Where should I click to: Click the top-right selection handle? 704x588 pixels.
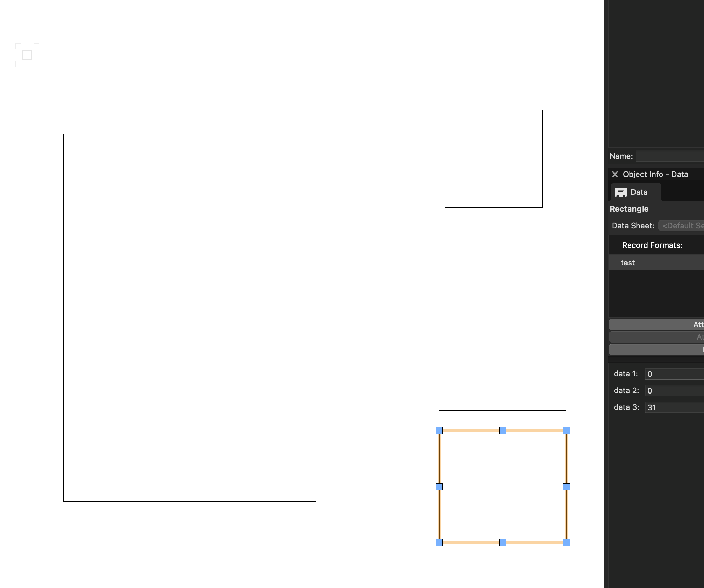coord(566,431)
